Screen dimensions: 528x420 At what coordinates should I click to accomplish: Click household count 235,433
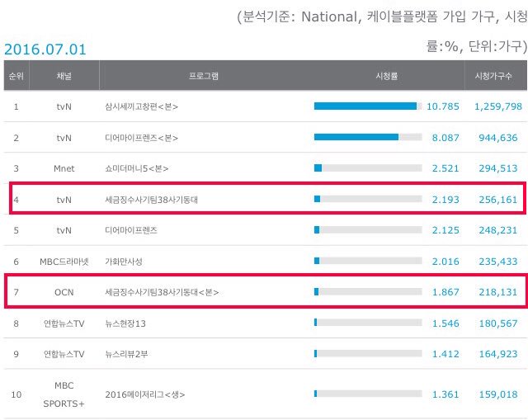[498, 262]
